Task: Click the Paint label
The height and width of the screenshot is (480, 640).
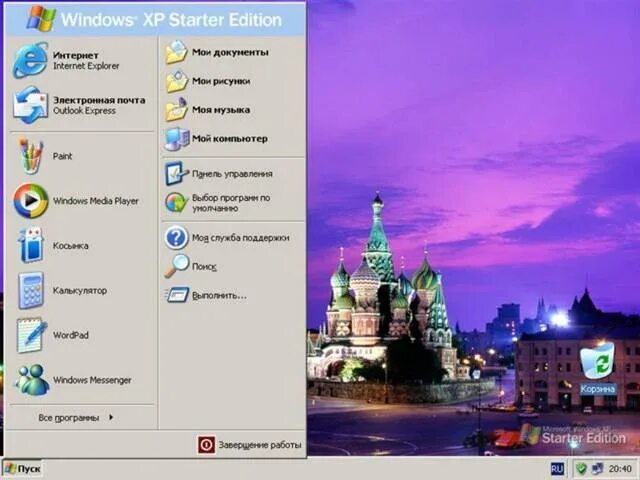Action: pyautogui.click(x=62, y=156)
